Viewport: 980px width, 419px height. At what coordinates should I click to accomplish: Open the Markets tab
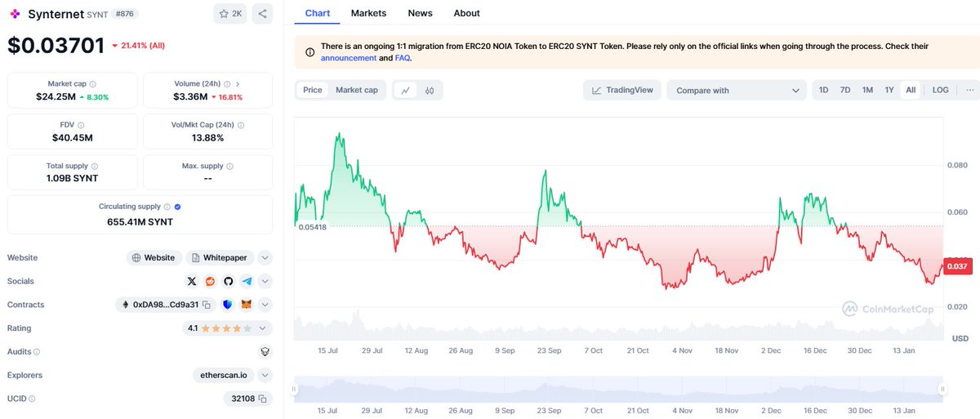point(368,13)
